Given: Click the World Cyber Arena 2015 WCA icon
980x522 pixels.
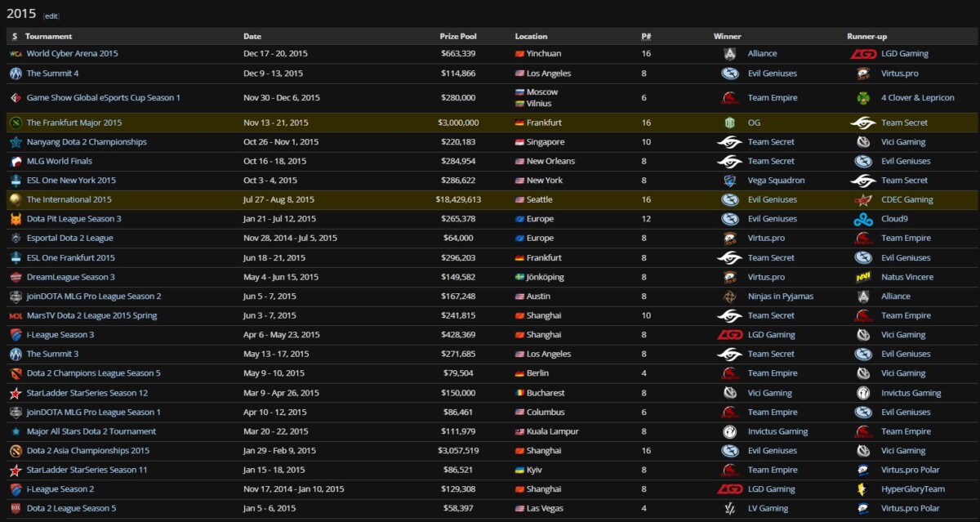Looking at the screenshot, I should [16, 54].
